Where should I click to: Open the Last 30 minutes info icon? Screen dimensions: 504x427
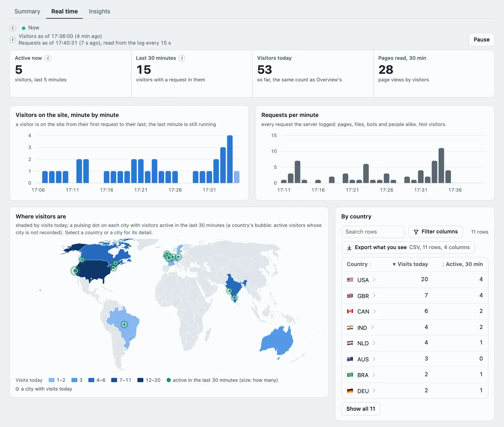coord(182,58)
